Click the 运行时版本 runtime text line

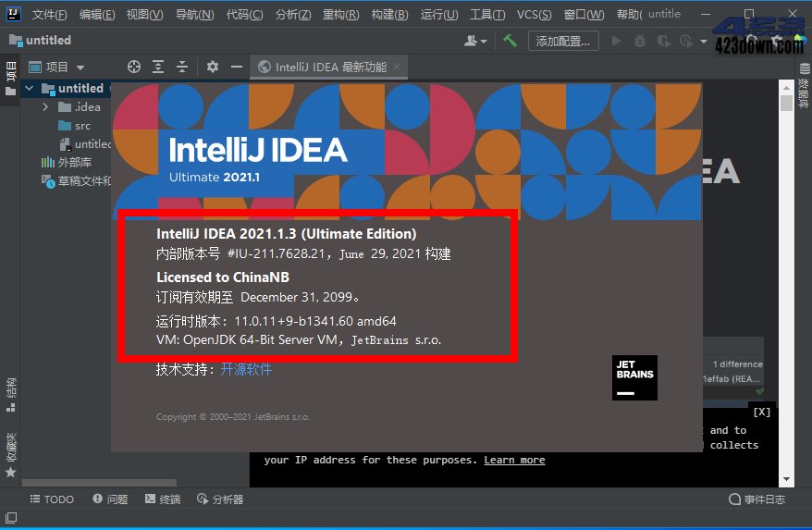(276, 321)
